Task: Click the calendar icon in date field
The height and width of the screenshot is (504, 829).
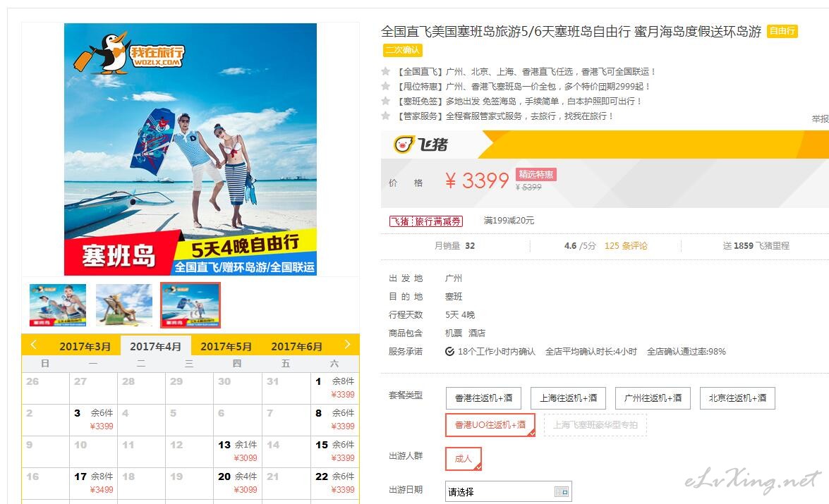Action: [562, 492]
